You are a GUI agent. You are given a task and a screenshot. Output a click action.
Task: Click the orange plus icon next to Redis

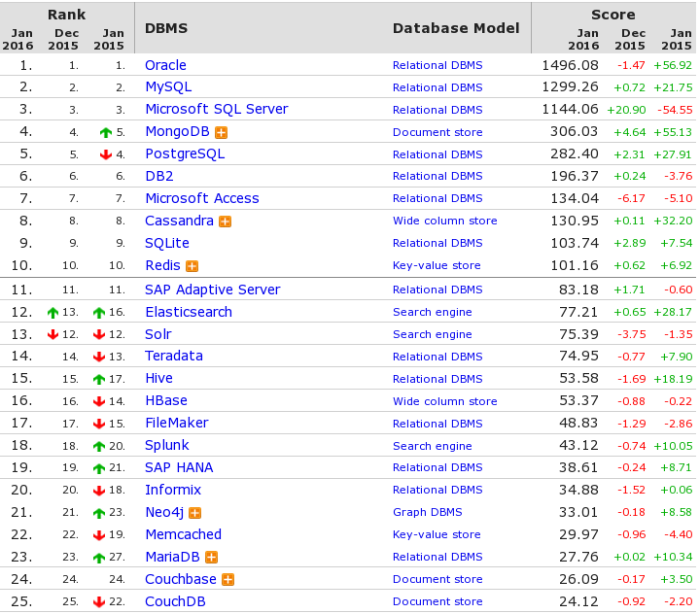pos(192,266)
